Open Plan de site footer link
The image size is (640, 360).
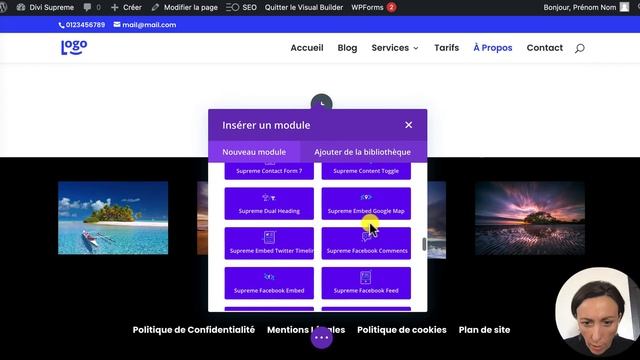pyautogui.click(x=484, y=330)
